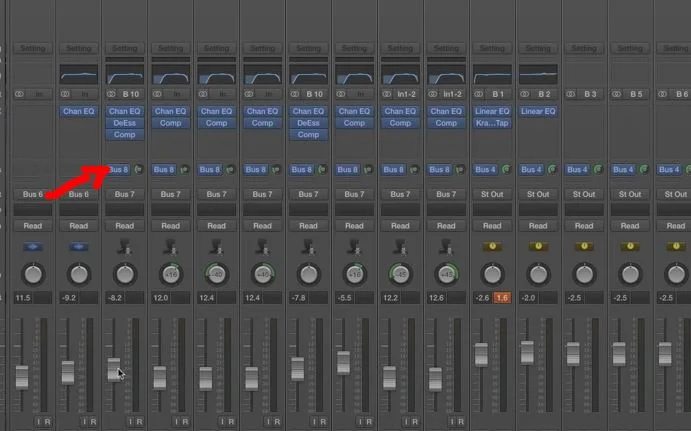Viewport: 691px width, 431px height.
Task: Open Linear EQ plug-in on the B 2 strip
Action: click(538, 111)
